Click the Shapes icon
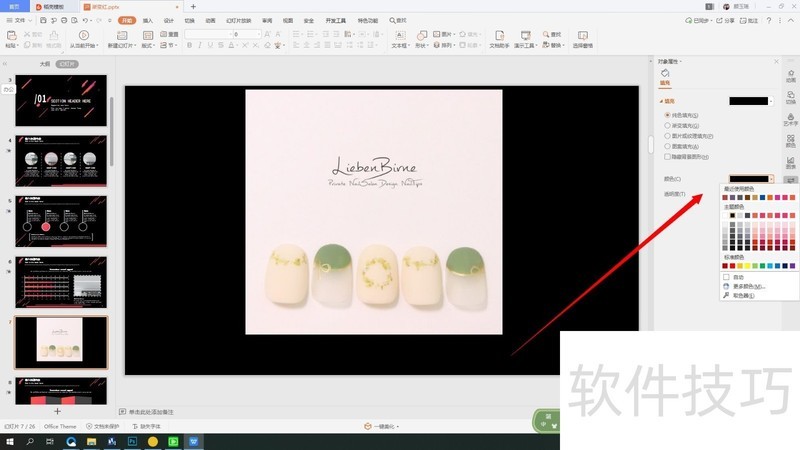Screen dimensions: 800x450 pos(421,35)
